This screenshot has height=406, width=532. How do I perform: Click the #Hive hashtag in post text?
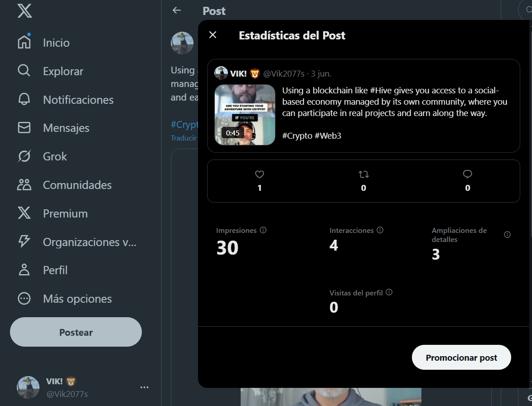pyautogui.click(x=381, y=91)
